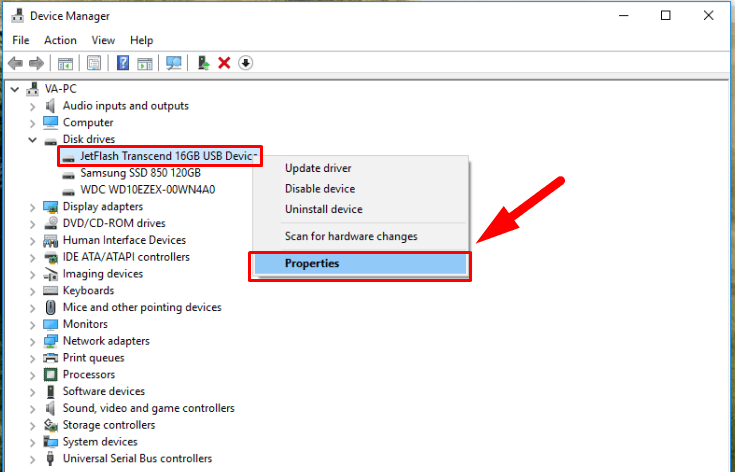Screen dimensions: 735x472
Task: Expand the Audio inputs and outputs category
Action: 32,106
